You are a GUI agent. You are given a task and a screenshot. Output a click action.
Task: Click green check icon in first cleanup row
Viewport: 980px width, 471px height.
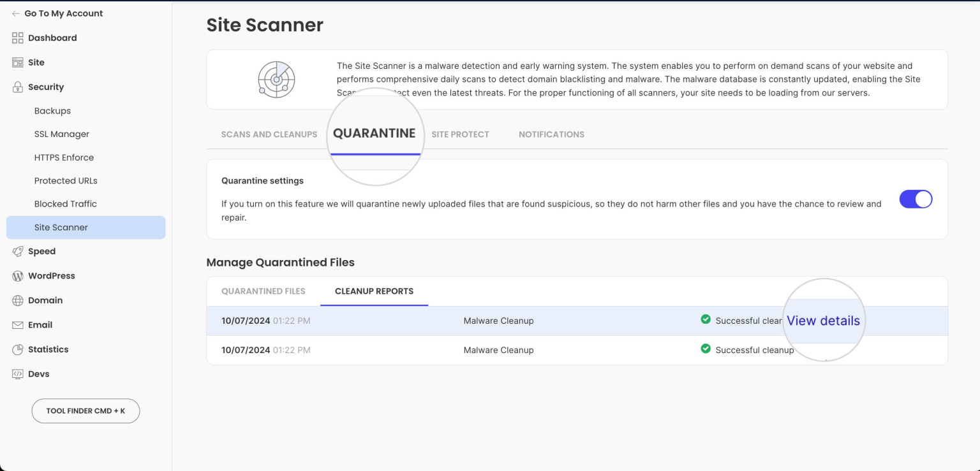tap(706, 319)
